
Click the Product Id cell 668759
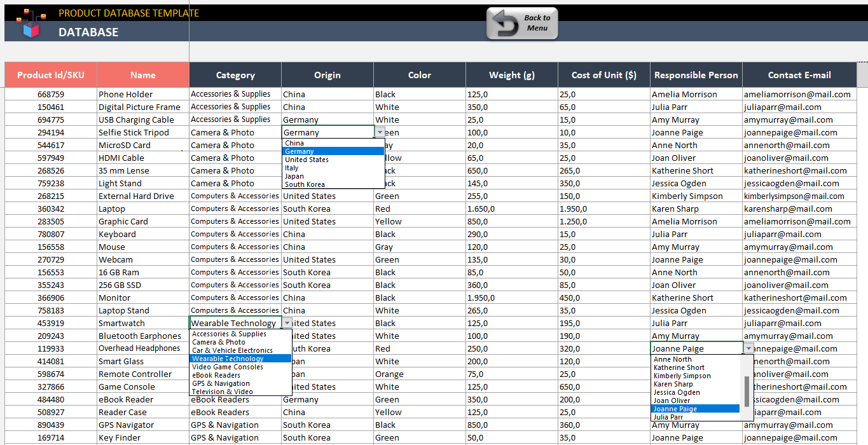[50, 94]
